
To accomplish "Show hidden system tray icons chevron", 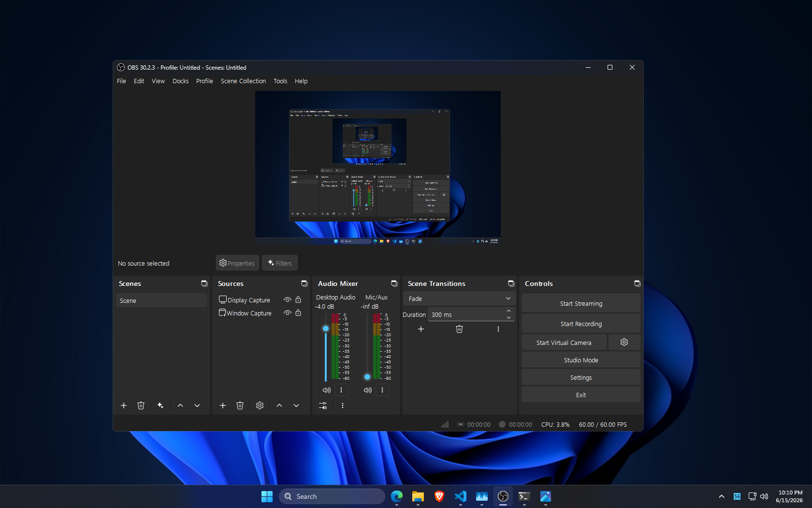I will pyautogui.click(x=722, y=496).
